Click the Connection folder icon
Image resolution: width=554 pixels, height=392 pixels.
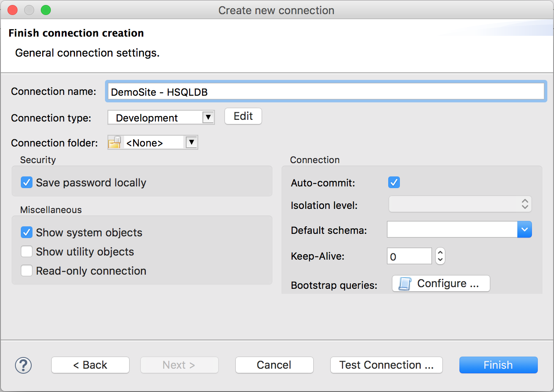pos(115,143)
